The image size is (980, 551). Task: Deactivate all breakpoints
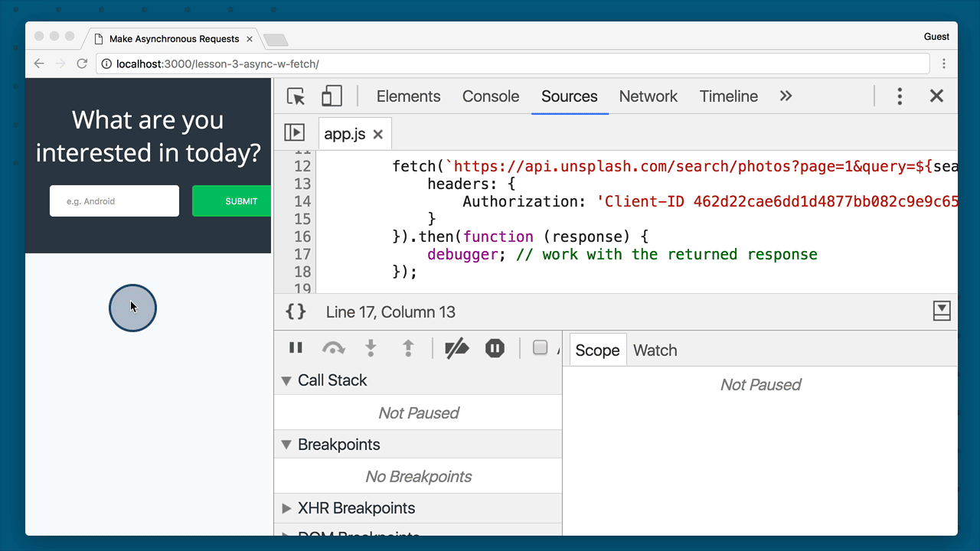pyautogui.click(x=456, y=347)
